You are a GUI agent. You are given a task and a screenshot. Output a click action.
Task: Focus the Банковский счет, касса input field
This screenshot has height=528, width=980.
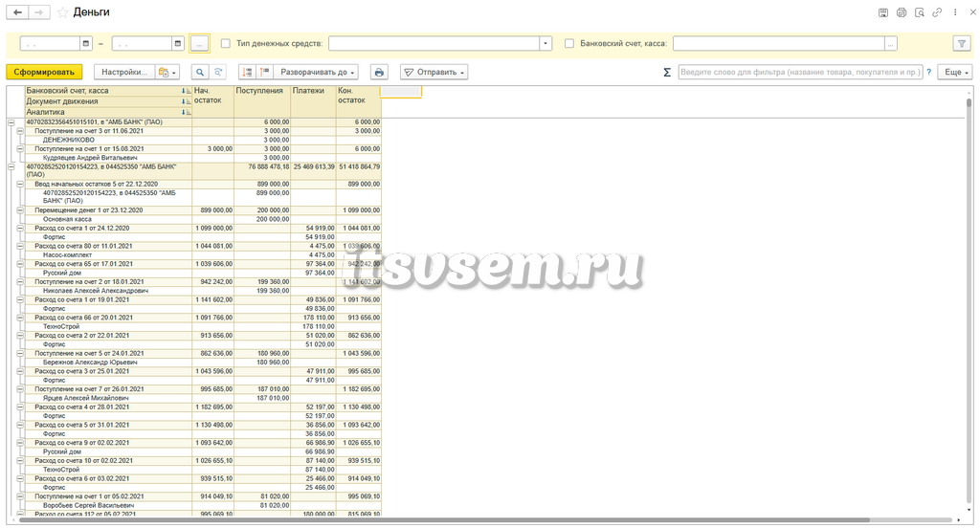coord(779,43)
